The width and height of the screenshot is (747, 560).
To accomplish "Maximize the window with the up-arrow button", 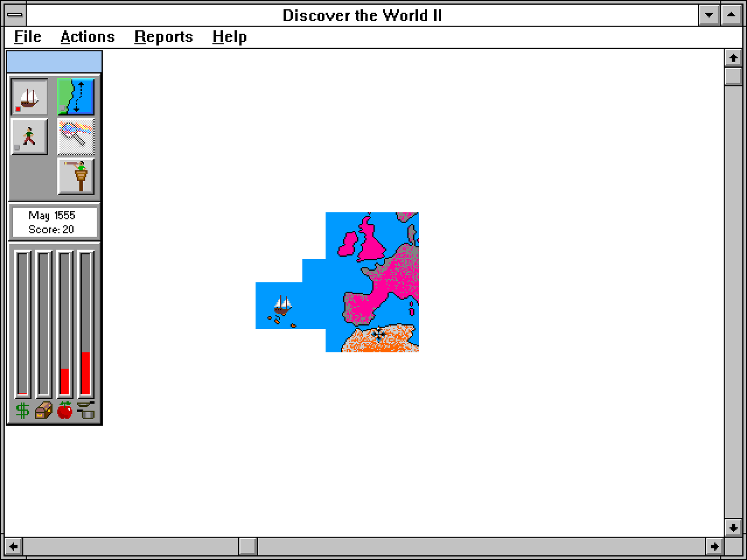I will (731, 15).
